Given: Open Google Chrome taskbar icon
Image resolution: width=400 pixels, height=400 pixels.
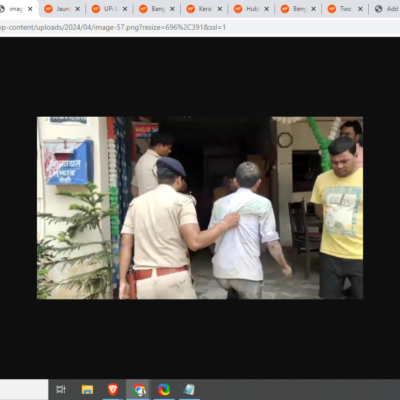Looking at the screenshot, I should [139, 389].
